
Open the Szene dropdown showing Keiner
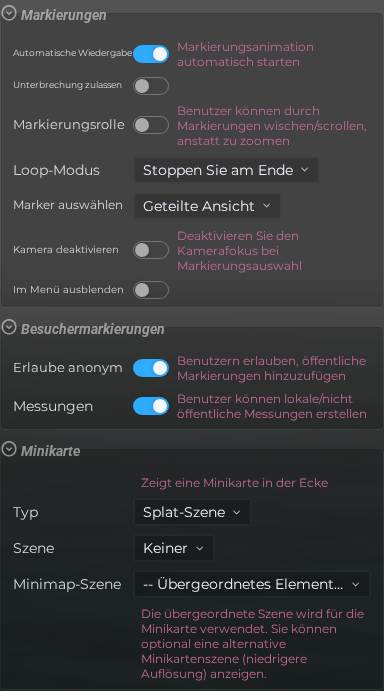click(x=174, y=548)
